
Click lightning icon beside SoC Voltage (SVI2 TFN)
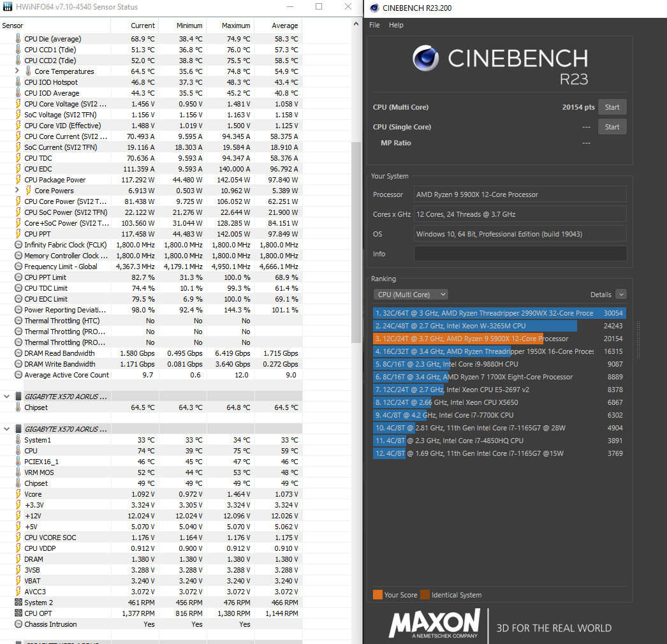pyautogui.click(x=18, y=114)
